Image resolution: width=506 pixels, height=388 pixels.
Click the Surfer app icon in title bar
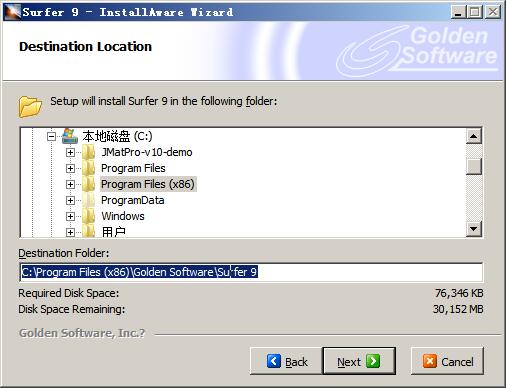(x=12, y=12)
